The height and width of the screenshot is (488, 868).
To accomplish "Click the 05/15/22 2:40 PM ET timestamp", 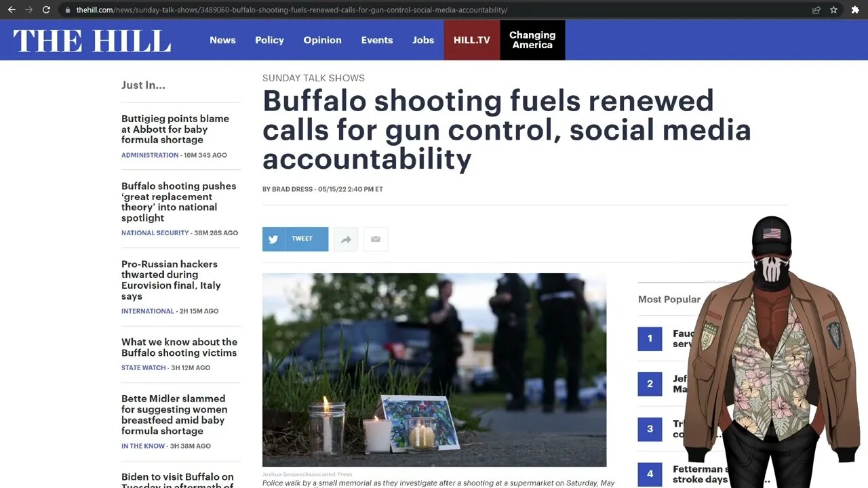I will pyautogui.click(x=351, y=189).
